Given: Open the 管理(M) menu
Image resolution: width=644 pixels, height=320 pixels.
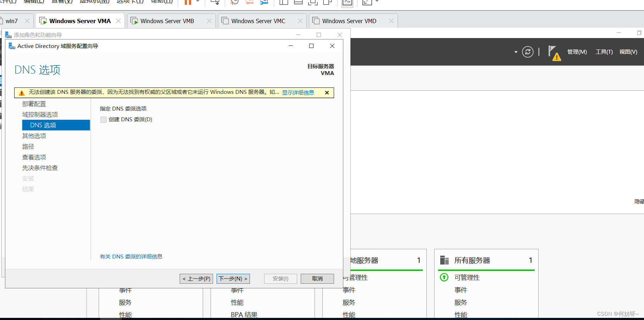Looking at the screenshot, I should coord(577,52).
